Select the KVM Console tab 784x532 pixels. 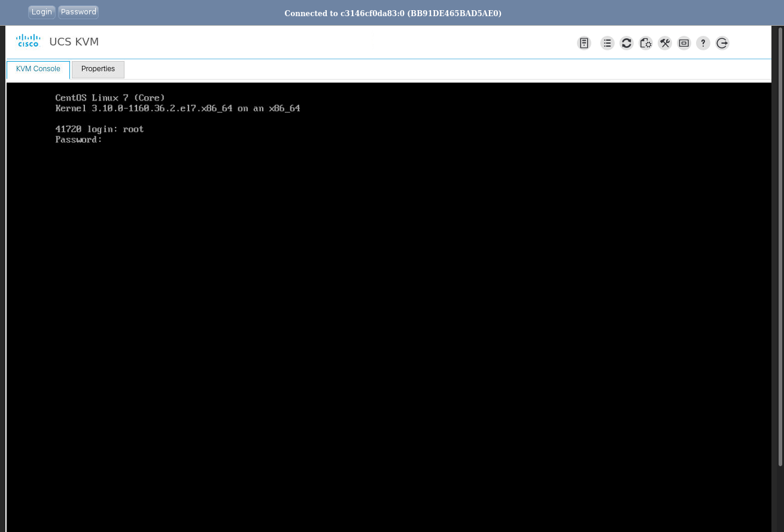(x=38, y=69)
